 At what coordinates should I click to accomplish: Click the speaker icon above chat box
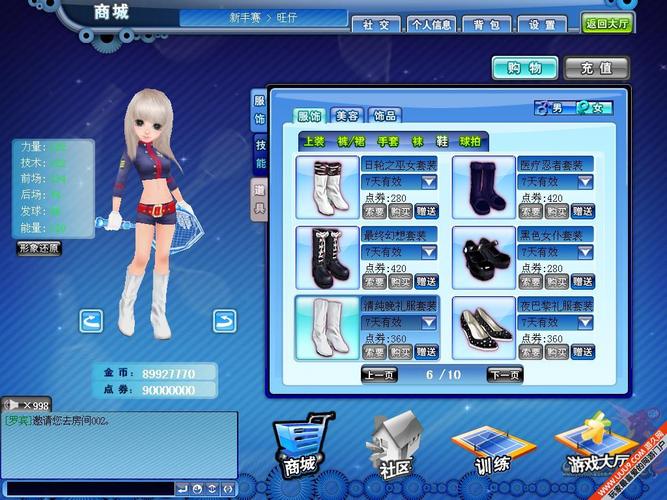point(9,404)
